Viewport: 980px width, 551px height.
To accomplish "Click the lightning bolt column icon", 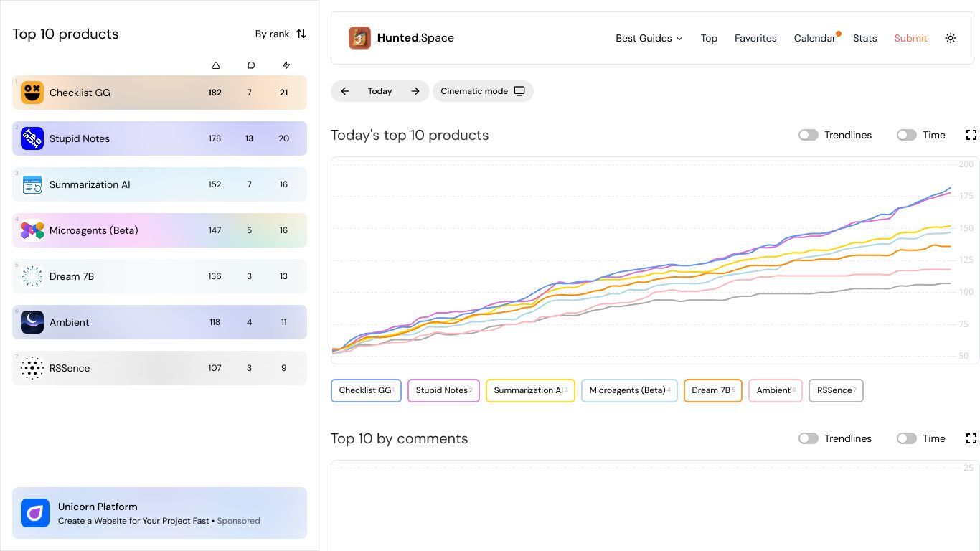I will [x=286, y=65].
